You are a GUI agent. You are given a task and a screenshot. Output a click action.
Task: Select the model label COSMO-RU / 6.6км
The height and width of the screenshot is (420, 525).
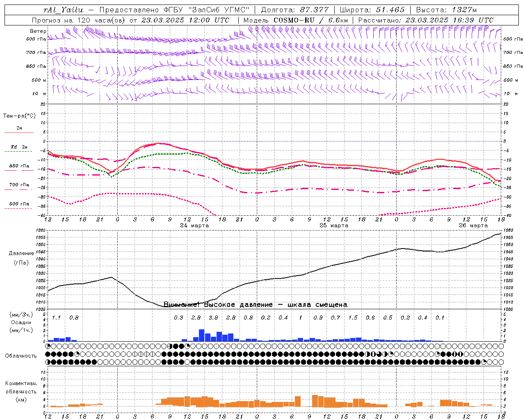point(311,20)
